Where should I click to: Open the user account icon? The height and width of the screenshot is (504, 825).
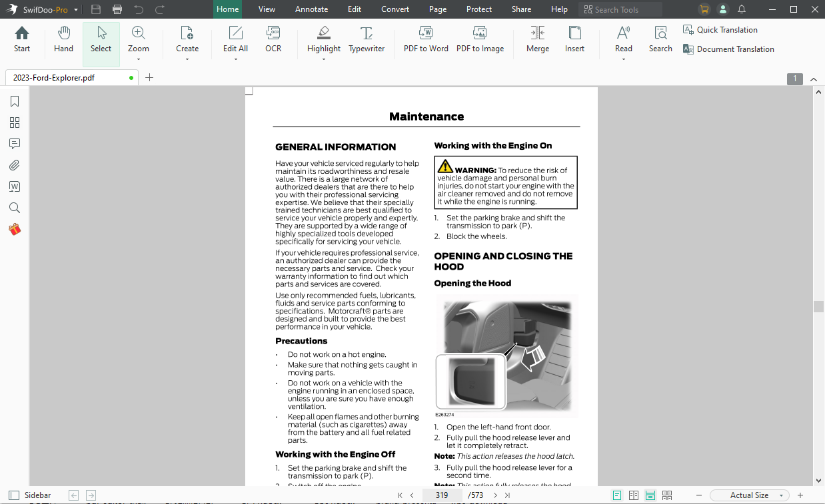(723, 9)
